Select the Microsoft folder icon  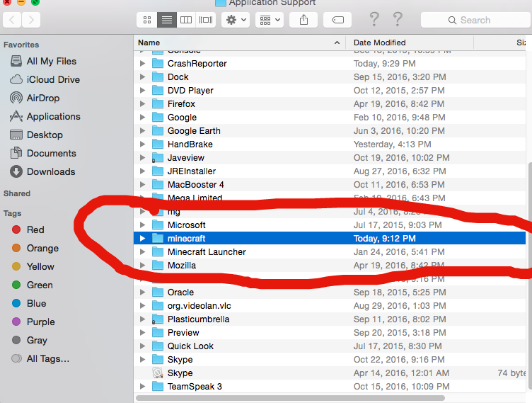click(x=158, y=225)
